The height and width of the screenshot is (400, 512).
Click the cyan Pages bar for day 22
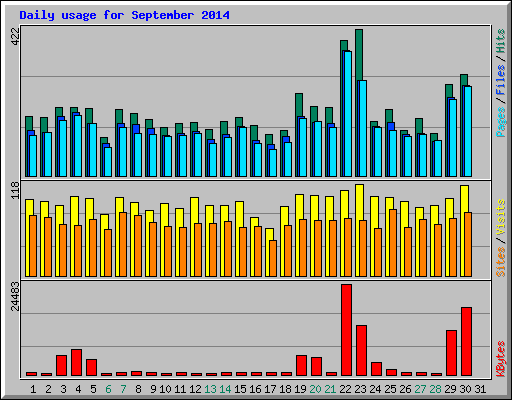(348, 114)
